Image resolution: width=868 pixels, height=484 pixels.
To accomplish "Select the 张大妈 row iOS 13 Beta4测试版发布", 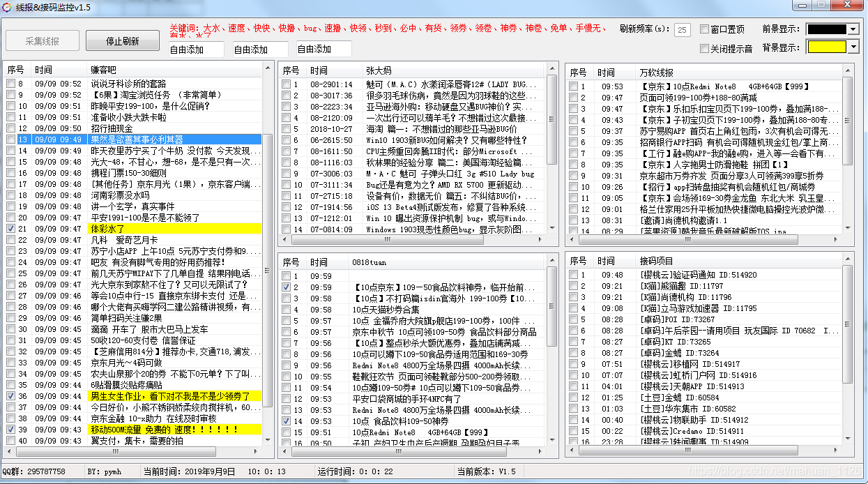I will coord(413,207).
